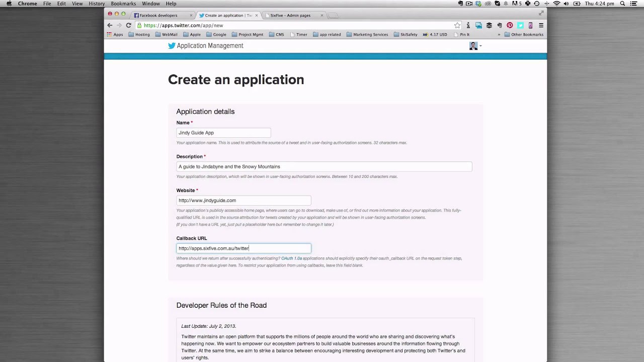
Task: Click the Create an application heading
Action: [236, 80]
